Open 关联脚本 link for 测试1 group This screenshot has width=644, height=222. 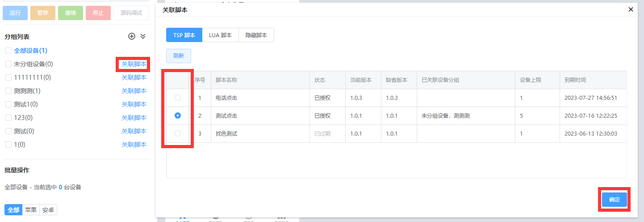point(134,104)
